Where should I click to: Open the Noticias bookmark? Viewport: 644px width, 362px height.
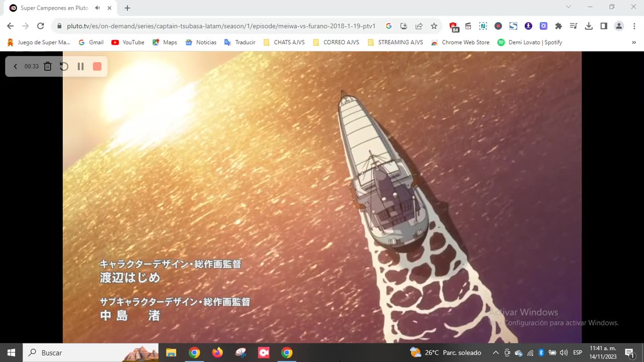(x=201, y=43)
